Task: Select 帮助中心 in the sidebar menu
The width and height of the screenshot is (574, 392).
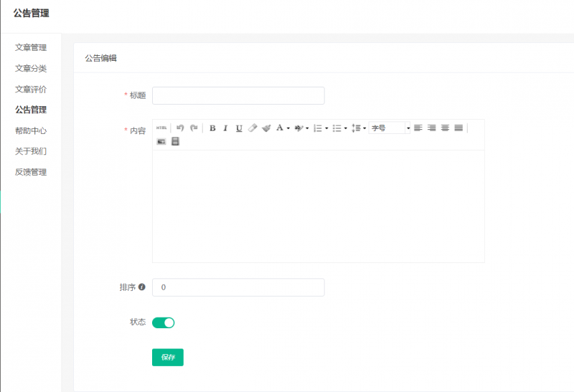Action: pyautogui.click(x=31, y=131)
